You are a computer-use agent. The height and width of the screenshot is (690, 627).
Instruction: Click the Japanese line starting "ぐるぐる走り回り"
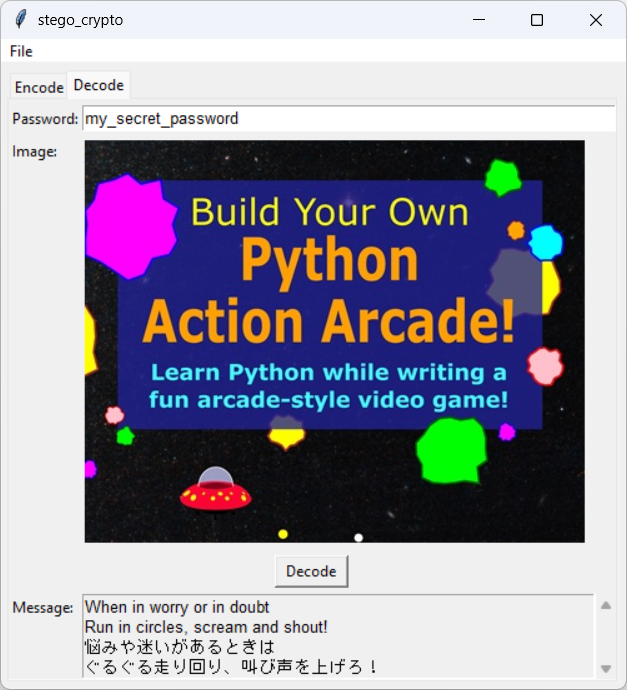(x=231, y=667)
